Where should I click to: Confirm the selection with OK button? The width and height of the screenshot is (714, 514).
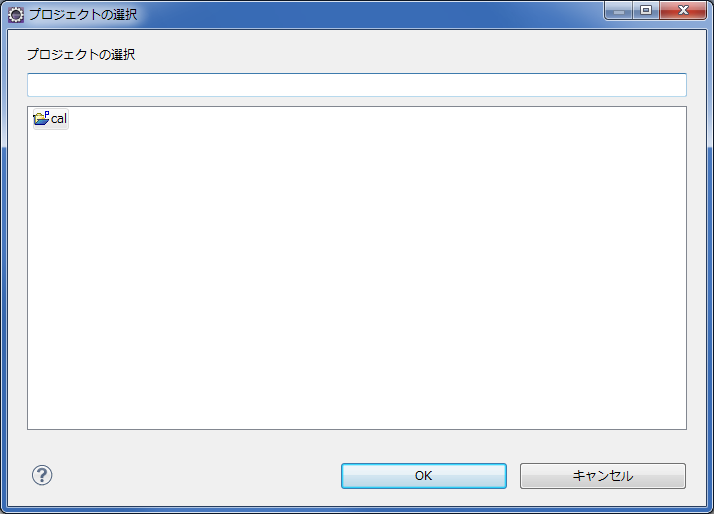tap(423, 476)
